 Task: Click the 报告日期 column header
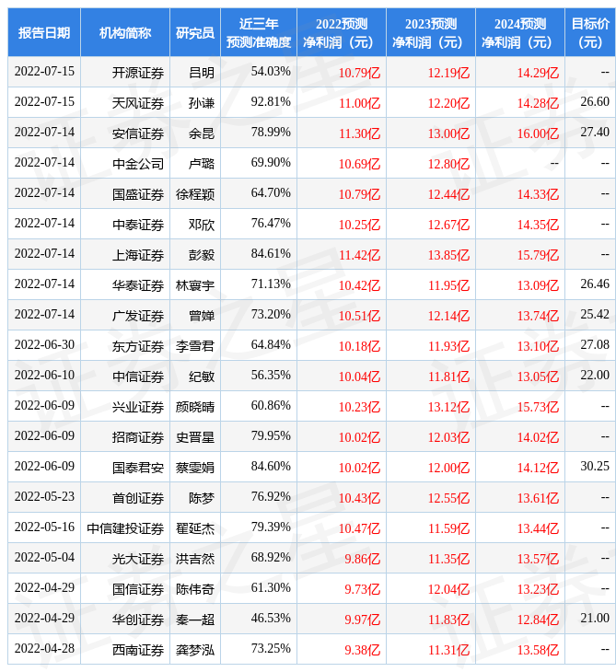pos(44,32)
